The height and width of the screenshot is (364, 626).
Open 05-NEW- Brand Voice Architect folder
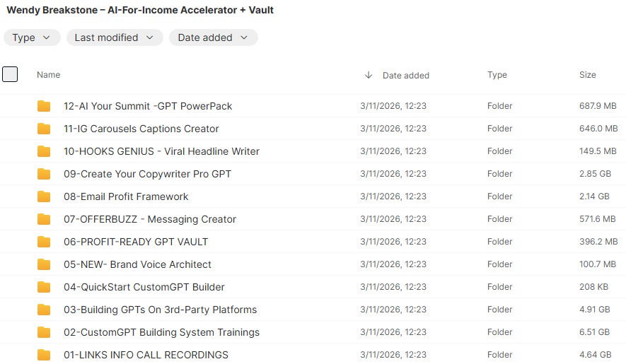coord(137,264)
